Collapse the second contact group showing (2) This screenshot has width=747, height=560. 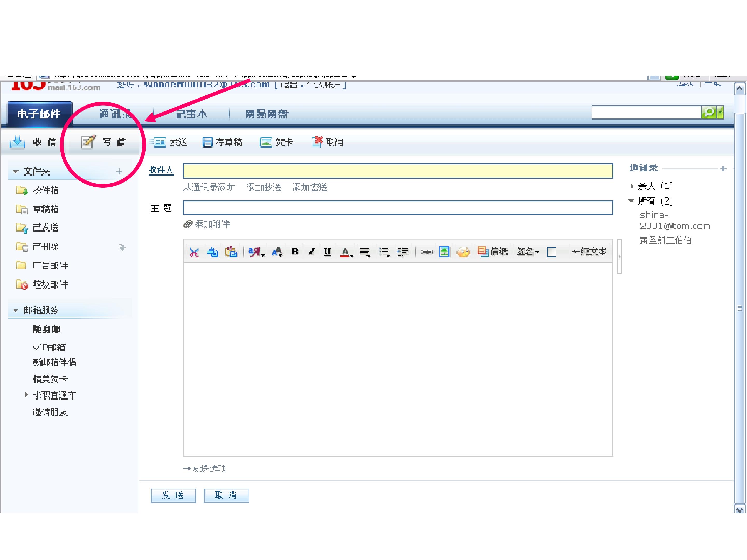pyautogui.click(x=631, y=201)
